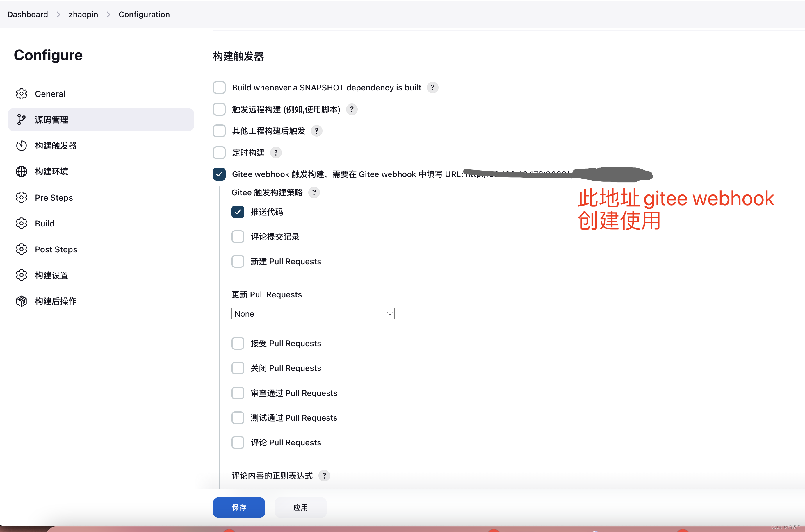The width and height of the screenshot is (805, 532).
Task: Go to Pre Steps section in sidebar
Action: pos(101,197)
